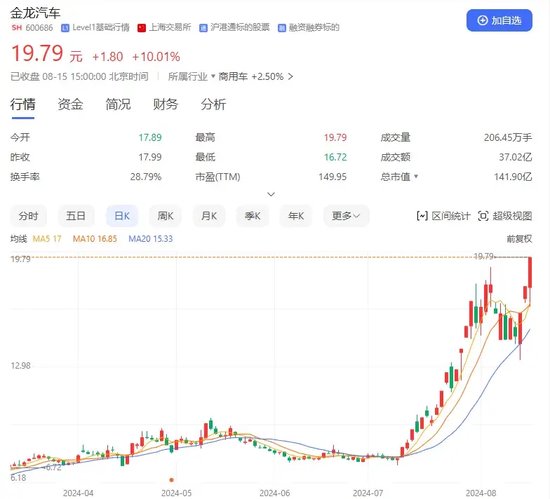Click the 2024-04 date axis label

click(78, 493)
